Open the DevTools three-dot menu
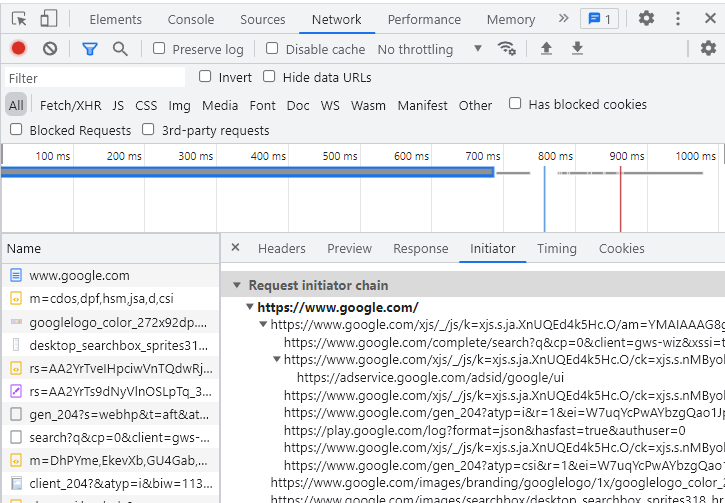Screen dimensions: 725x503 (x=677, y=18)
